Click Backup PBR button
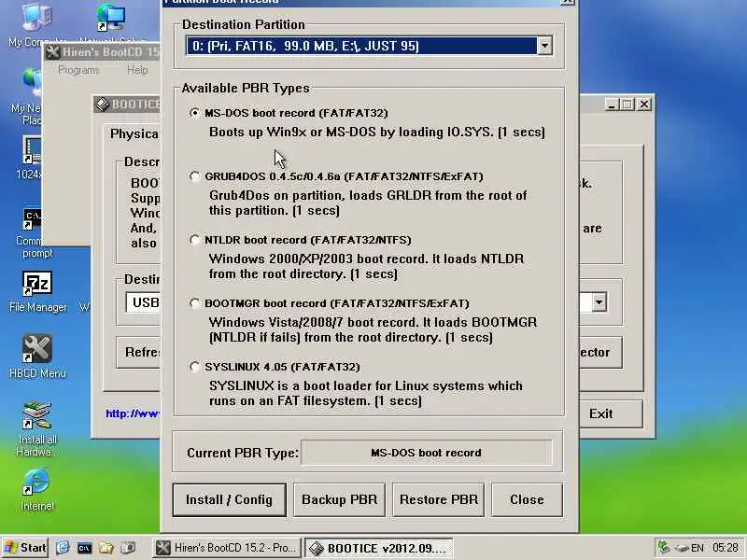Screen dimensions: 747x560 pyautogui.click(x=339, y=499)
